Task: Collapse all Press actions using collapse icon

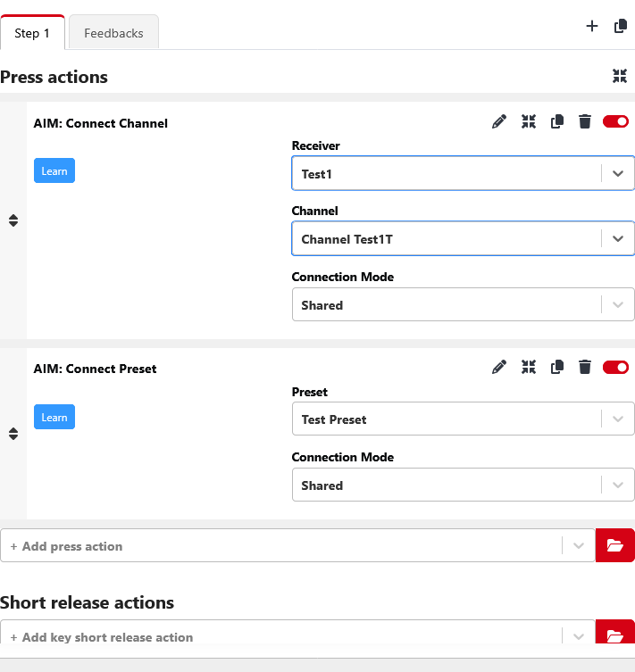Action: 620,77
